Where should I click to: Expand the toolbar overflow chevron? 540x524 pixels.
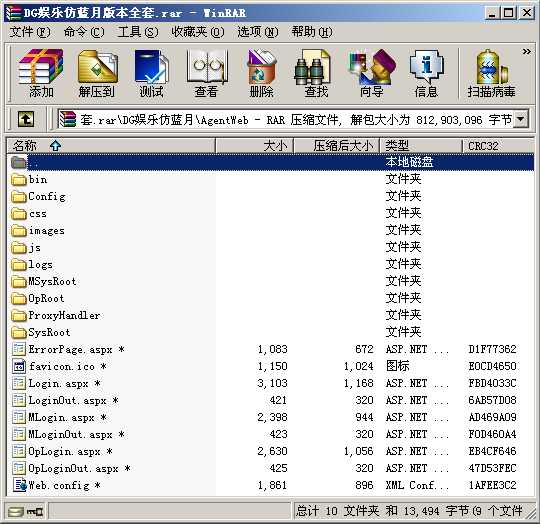pyautogui.click(x=526, y=52)
